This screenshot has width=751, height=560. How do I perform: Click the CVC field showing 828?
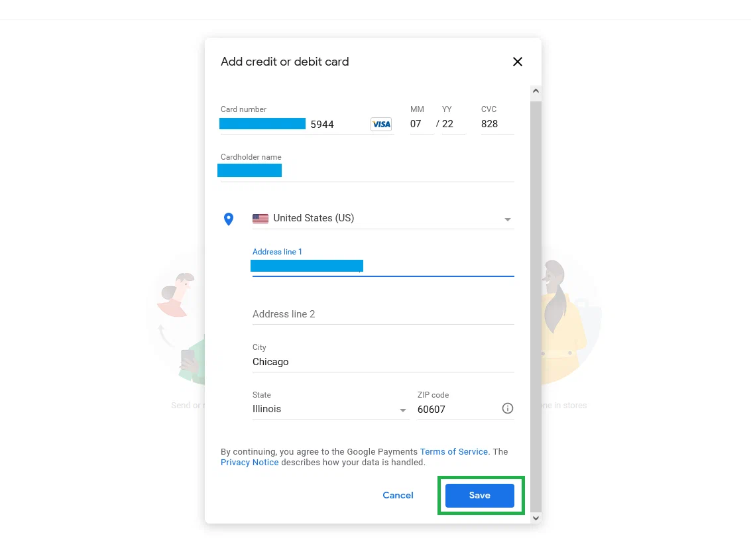coord(497,124)
